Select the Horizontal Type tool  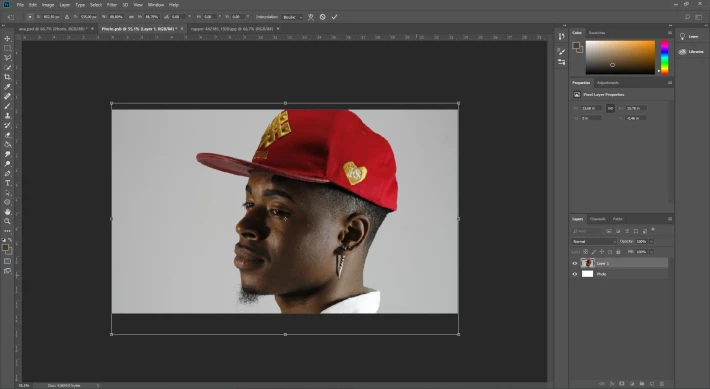pos(7,183)
